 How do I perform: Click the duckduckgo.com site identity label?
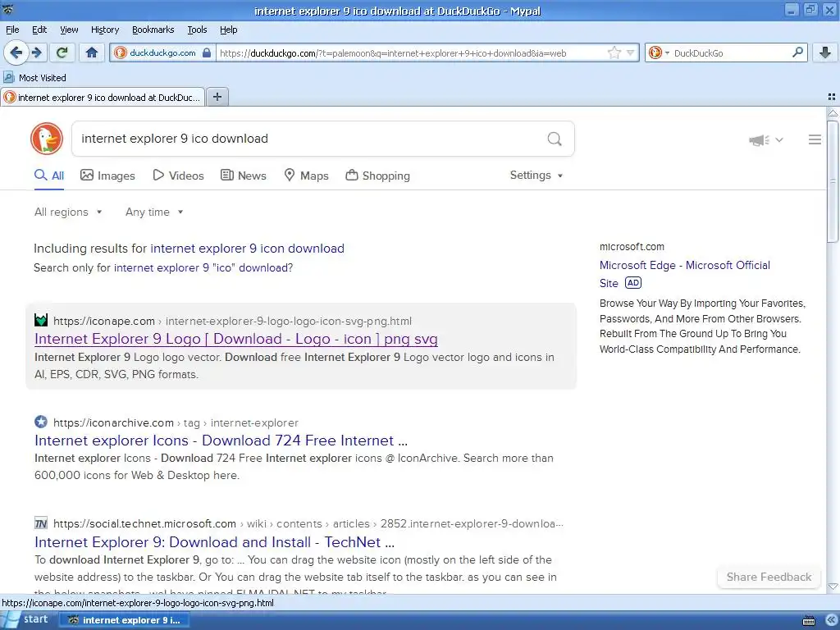(x=163, y=52)
